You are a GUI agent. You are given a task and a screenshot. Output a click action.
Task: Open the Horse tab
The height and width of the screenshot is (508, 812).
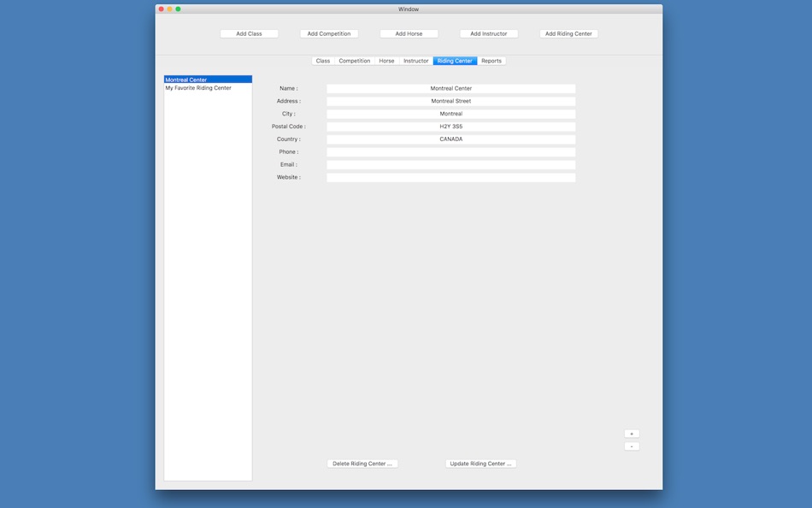pos(387,61)
